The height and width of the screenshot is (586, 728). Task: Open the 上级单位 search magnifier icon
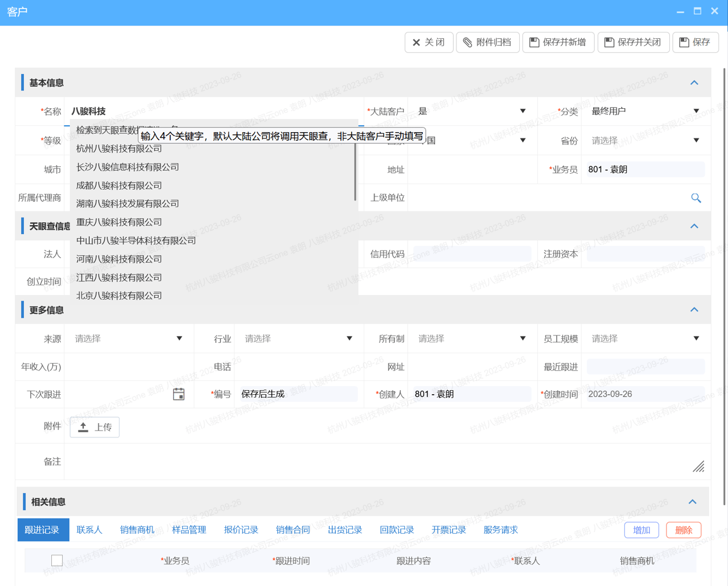coord(696,198)
